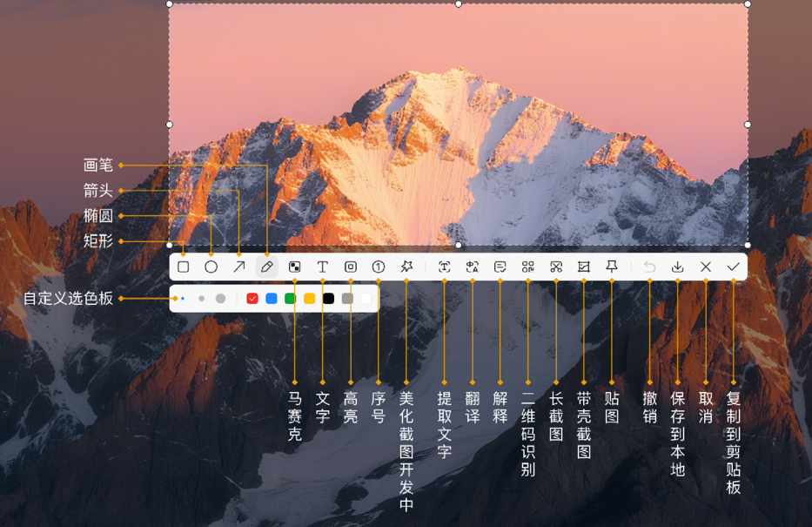Viewport: 812px width, 527px height.
Task: Select the smallest stroke size dot
Action: pyautogui.click(x=183, y=299)
